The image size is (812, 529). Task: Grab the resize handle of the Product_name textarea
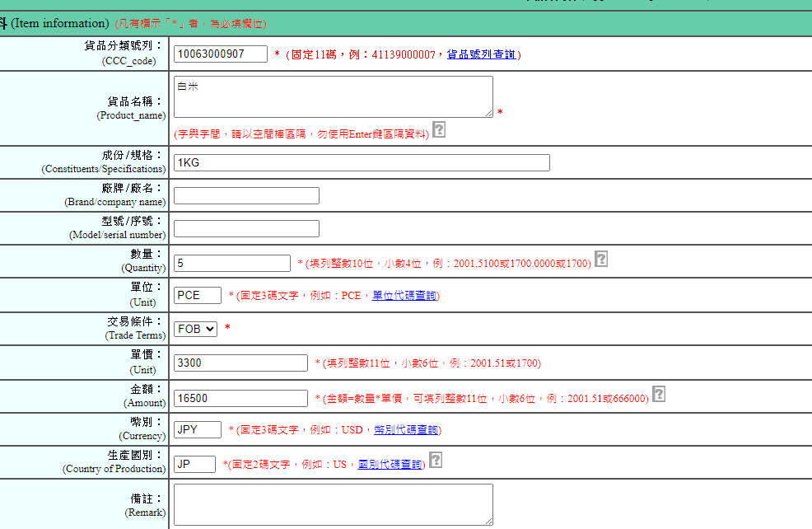pos(489,114)
